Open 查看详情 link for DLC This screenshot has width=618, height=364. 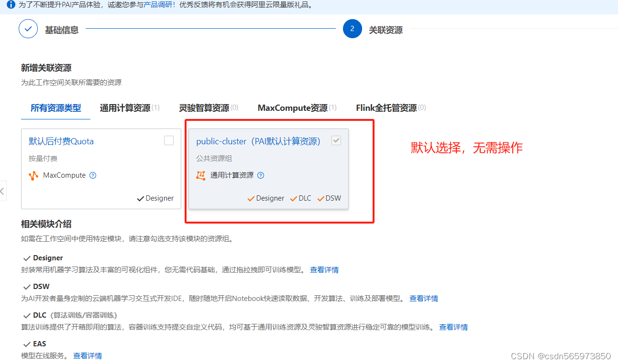453,327
